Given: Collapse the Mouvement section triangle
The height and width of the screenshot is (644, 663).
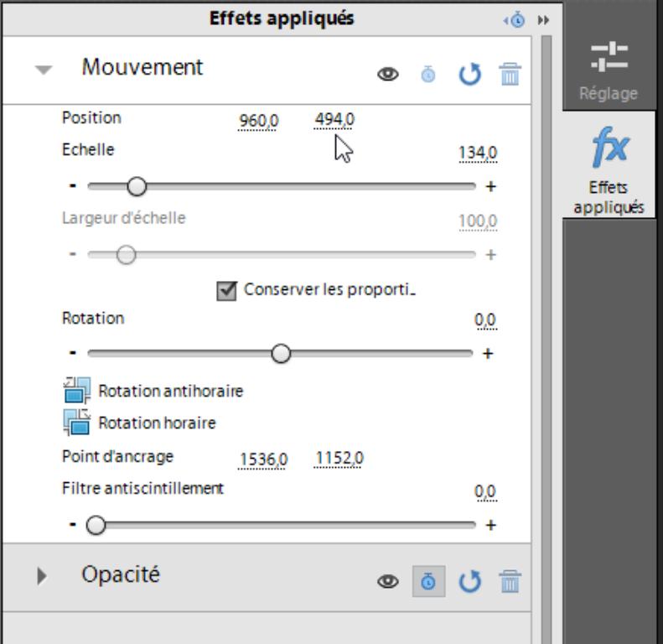Looking at the screenshot, I should pyautogui.click(x=44, y=70).
